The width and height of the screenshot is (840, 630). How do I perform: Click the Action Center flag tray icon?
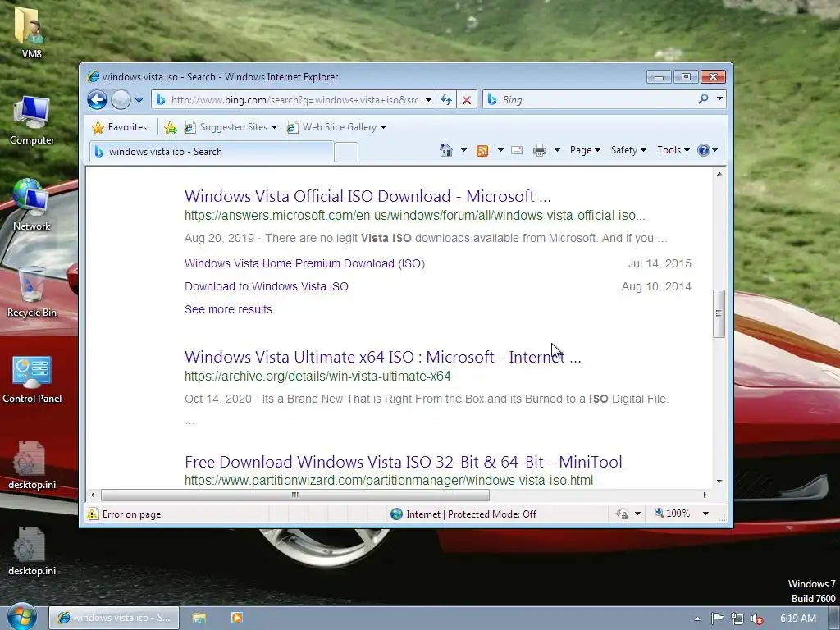coord(717,619)
